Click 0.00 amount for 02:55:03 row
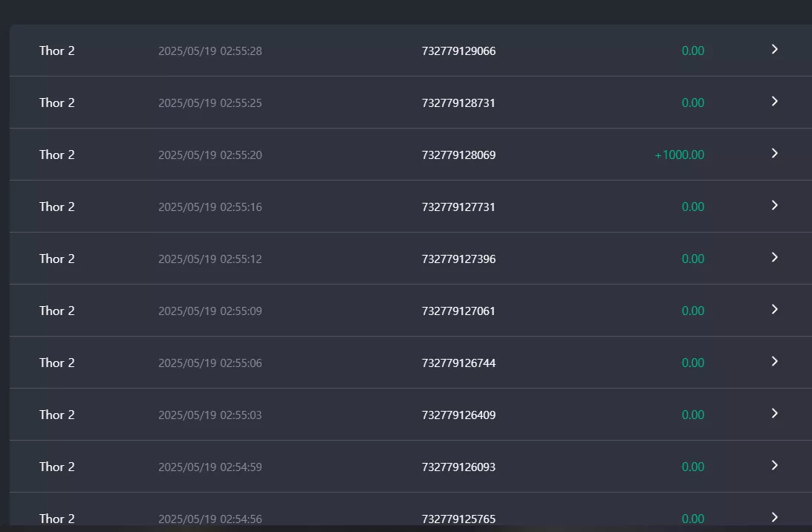 (693, 415)
